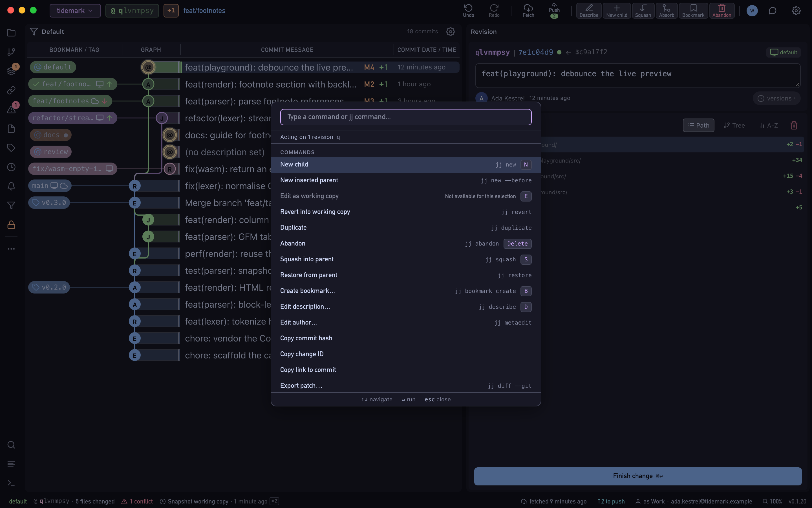Viewport: 812px width, 508px height.
Task: Click the commit description text box
Action: [637, 76]
